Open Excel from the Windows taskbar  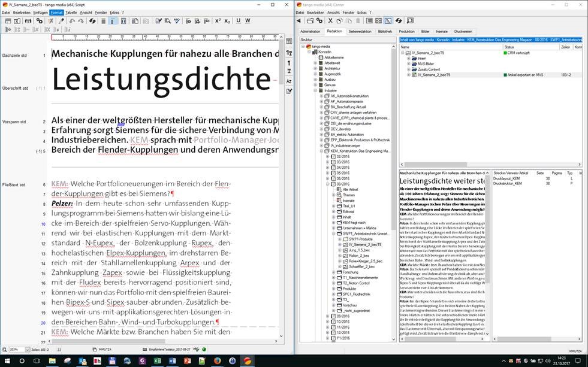click(x=158, y=360)
